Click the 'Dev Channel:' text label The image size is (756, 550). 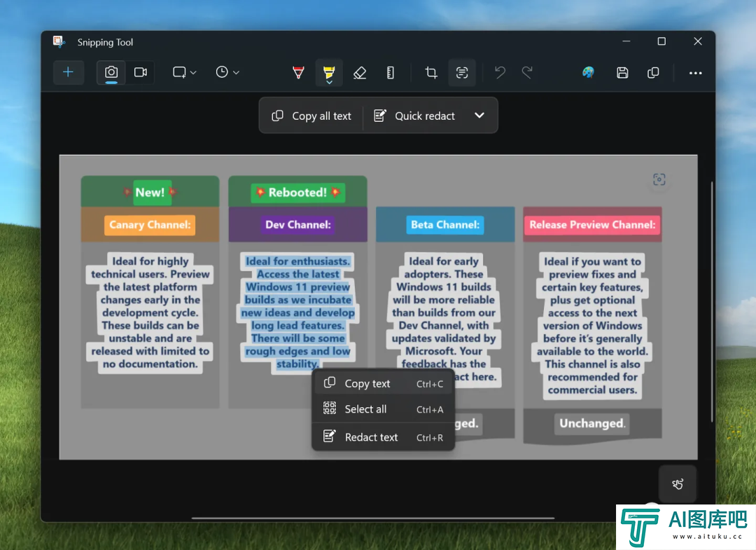coord(298,225)
